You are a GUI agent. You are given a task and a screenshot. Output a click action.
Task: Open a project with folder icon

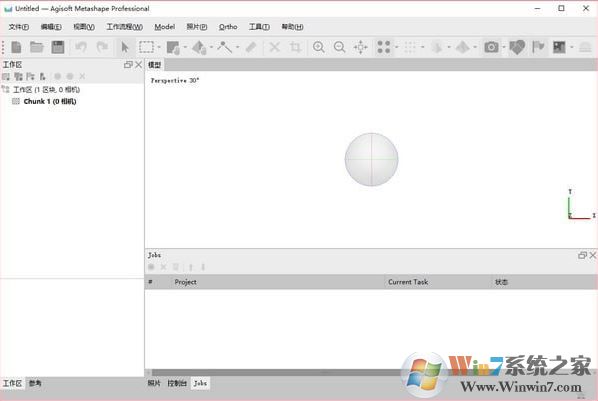(37, 47)
